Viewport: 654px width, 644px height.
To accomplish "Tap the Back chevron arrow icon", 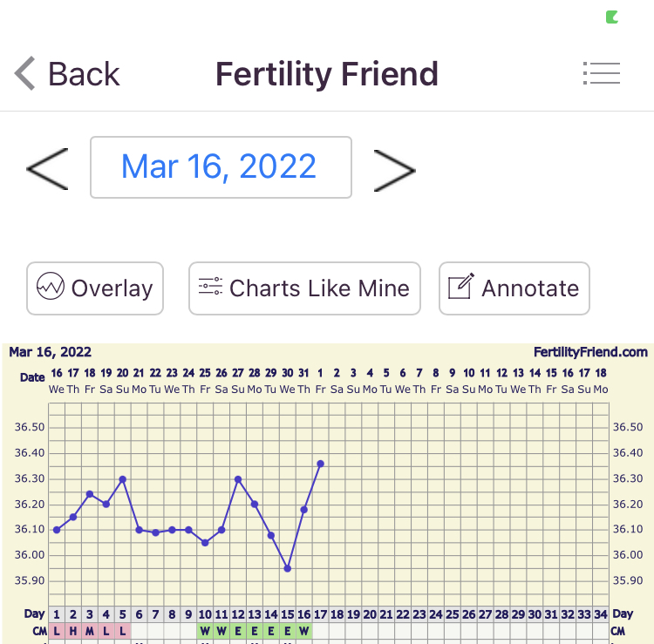I will [x=25, y=74].
